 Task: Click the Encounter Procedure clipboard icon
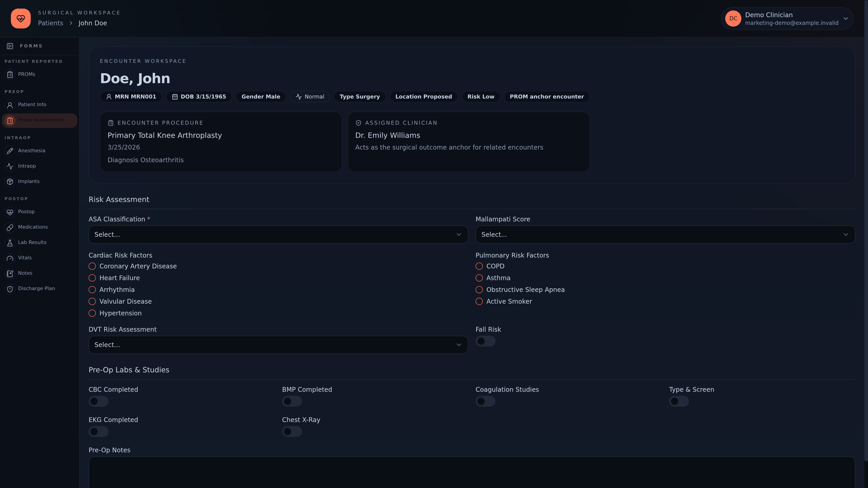point(111,123)
